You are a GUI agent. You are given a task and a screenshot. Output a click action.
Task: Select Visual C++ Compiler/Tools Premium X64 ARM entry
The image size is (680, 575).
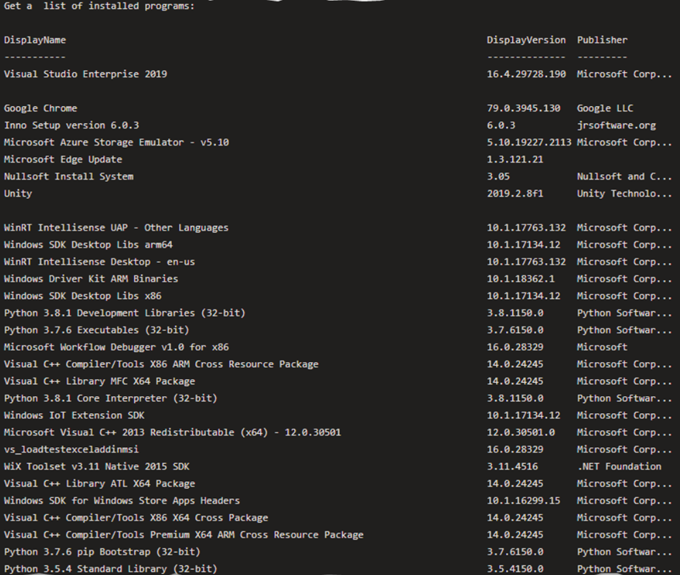pos(184,535)
